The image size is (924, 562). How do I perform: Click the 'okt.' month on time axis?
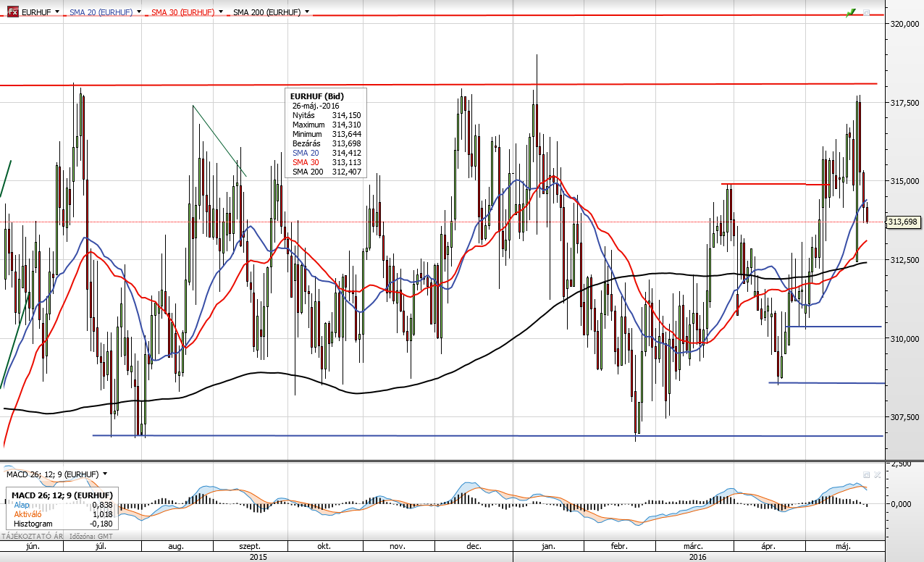(324, 547)
